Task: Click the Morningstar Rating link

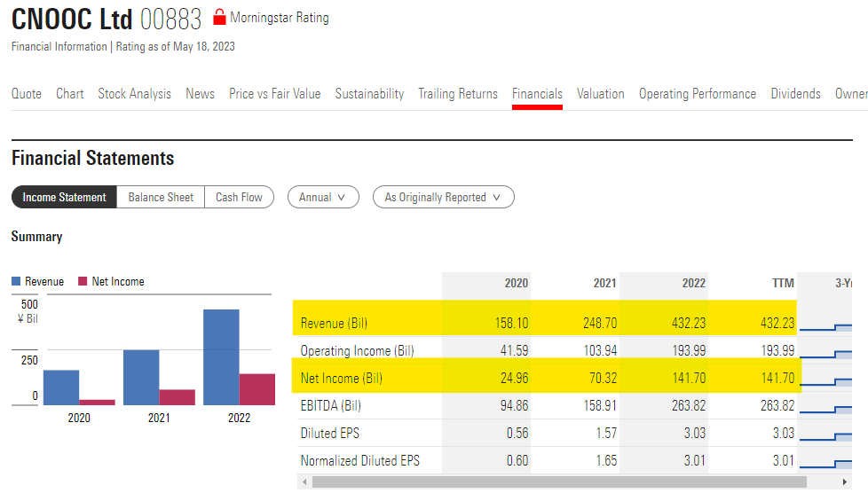Action: tap(279, 18)
